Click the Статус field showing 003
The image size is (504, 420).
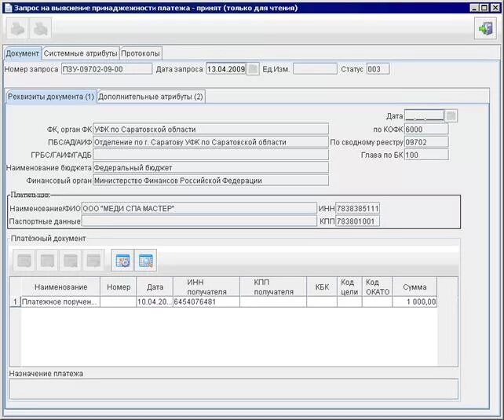378,69
